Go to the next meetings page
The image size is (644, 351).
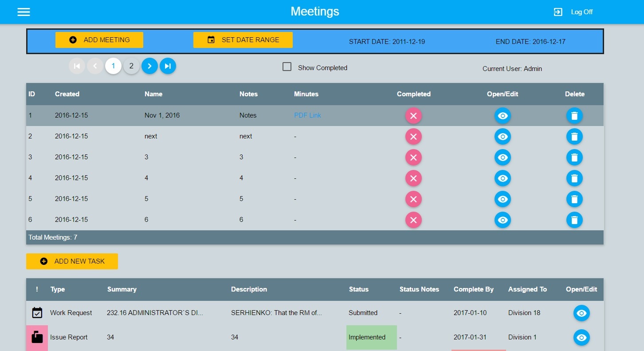(x=149, y=66)
